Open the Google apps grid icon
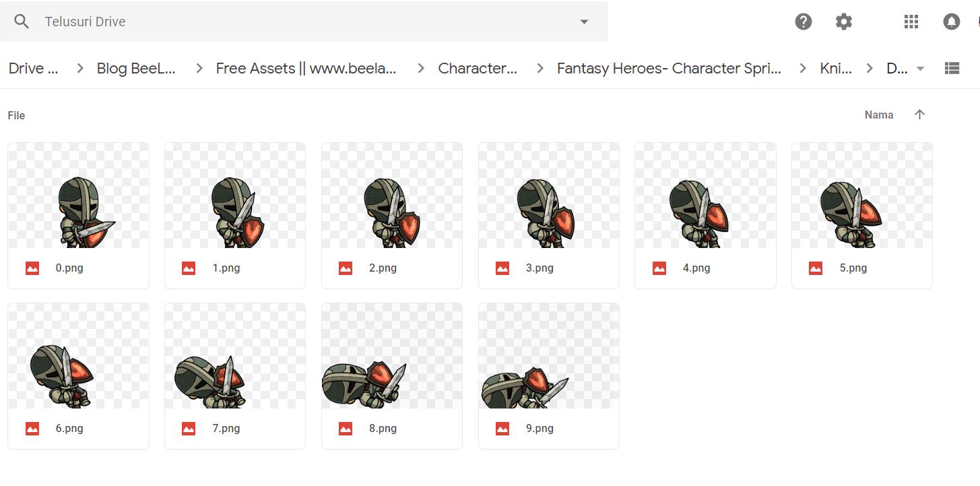Viewport: 980px width, 486px height. click(x=911, y=22)
